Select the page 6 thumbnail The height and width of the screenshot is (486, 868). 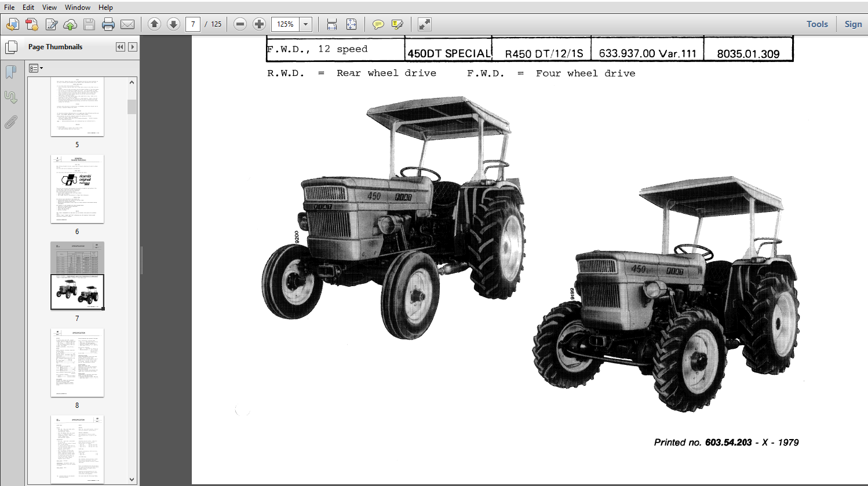click(77, 189)
